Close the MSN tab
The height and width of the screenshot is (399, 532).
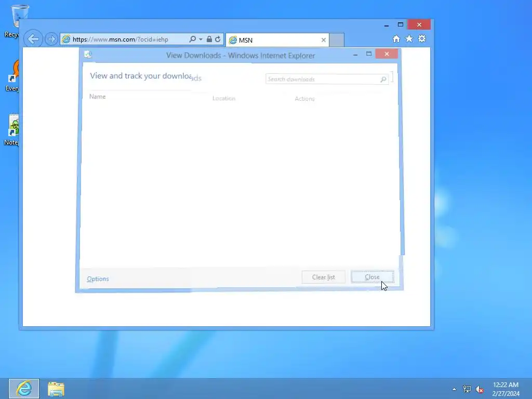(x=323, y=40)
